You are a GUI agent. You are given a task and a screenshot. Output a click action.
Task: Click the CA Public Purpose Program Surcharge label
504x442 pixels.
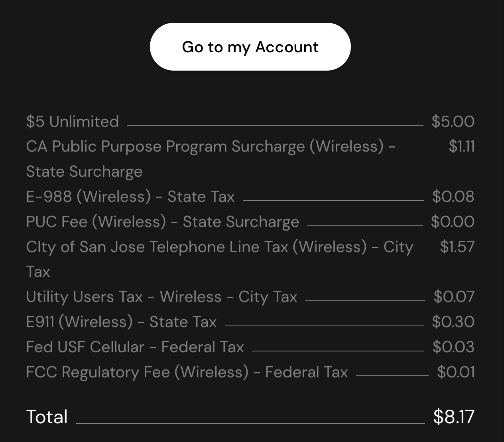tap(211, 147)
